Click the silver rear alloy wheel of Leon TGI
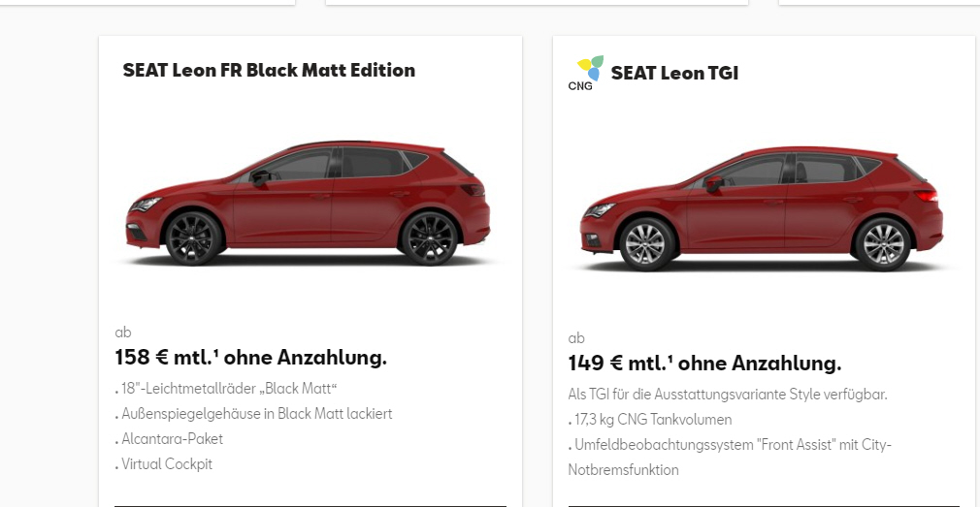The image size is (980, 507). [883, 244]
